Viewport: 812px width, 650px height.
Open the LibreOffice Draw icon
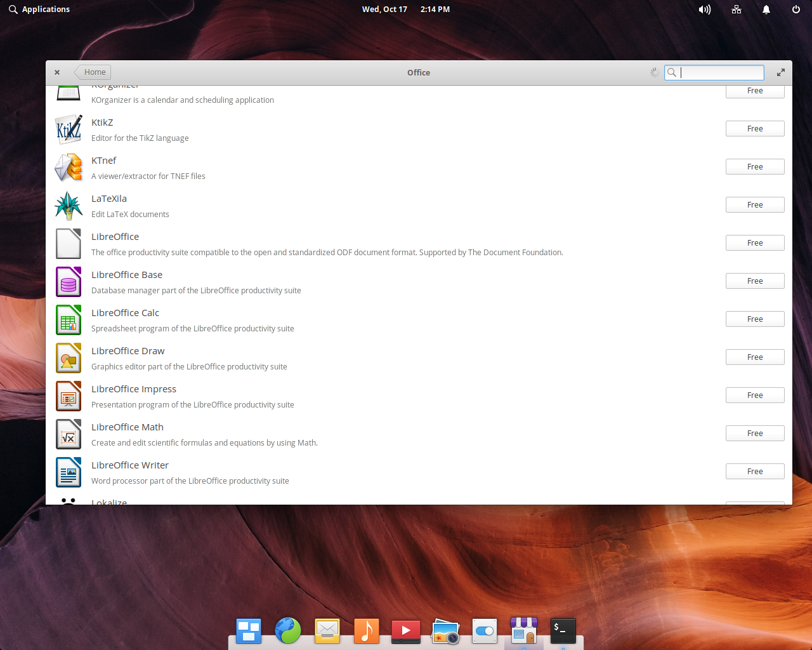click(x=69, y=358)
